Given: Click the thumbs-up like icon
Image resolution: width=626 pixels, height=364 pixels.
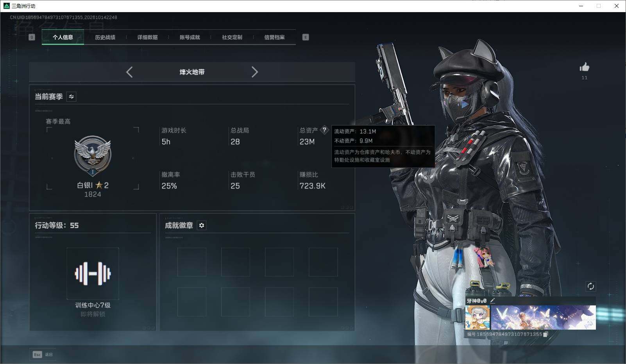Looking at the screenshot, I should coord(584,67).
